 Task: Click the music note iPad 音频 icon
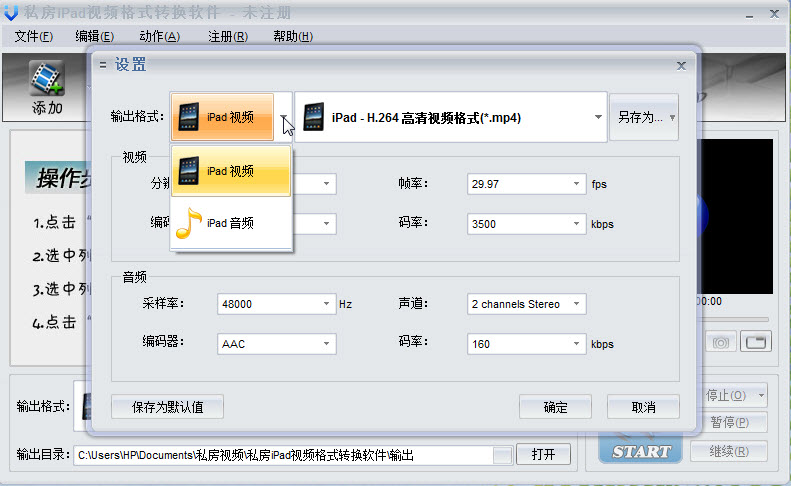pos(189,223)
